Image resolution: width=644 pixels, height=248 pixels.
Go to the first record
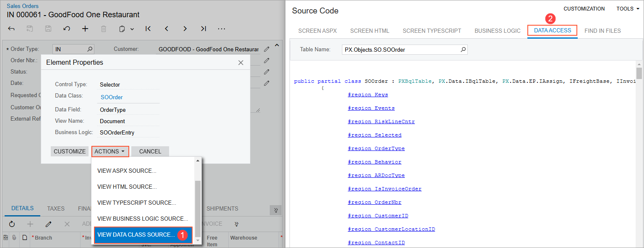click(148, 29)
